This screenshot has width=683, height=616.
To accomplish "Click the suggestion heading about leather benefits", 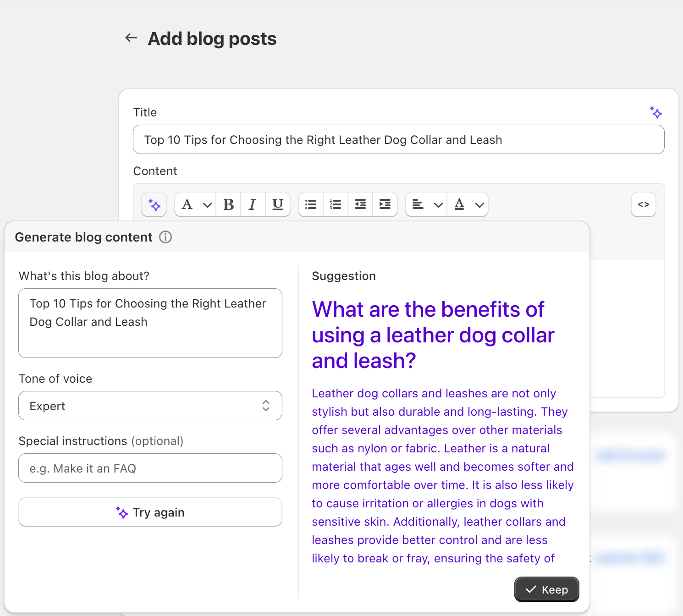I will coord(433,335).
